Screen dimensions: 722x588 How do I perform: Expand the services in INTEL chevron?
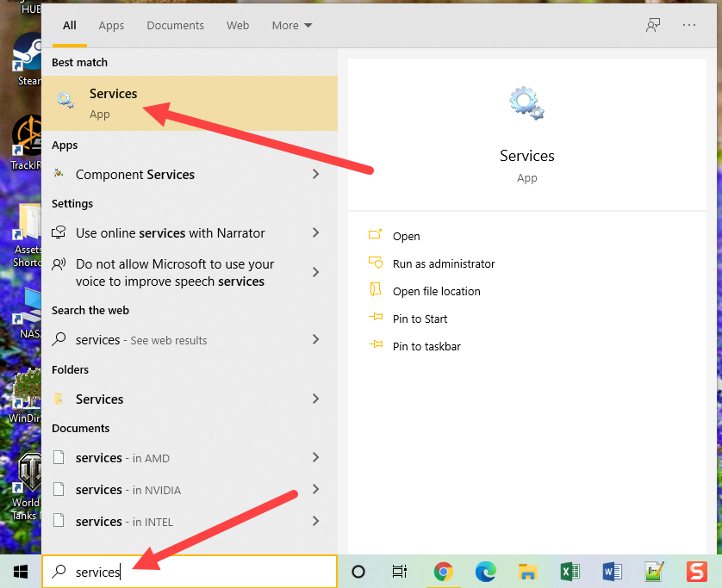coord(315,521)
